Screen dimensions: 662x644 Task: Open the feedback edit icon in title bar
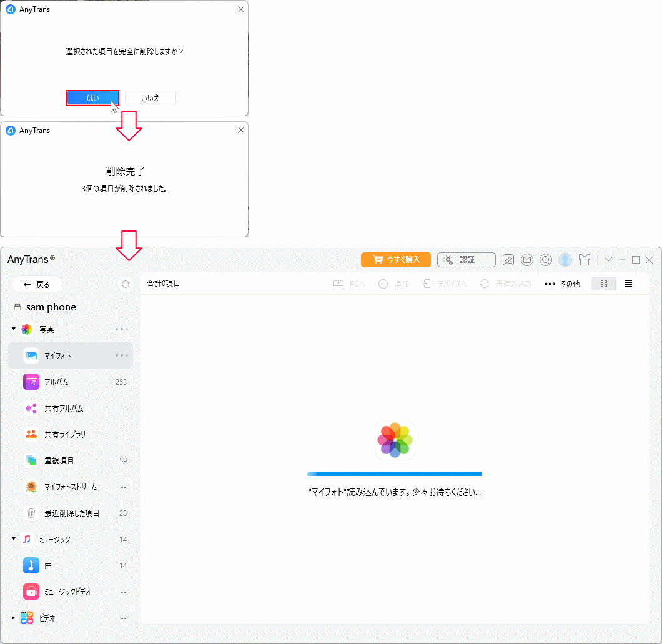coord(508,260)
